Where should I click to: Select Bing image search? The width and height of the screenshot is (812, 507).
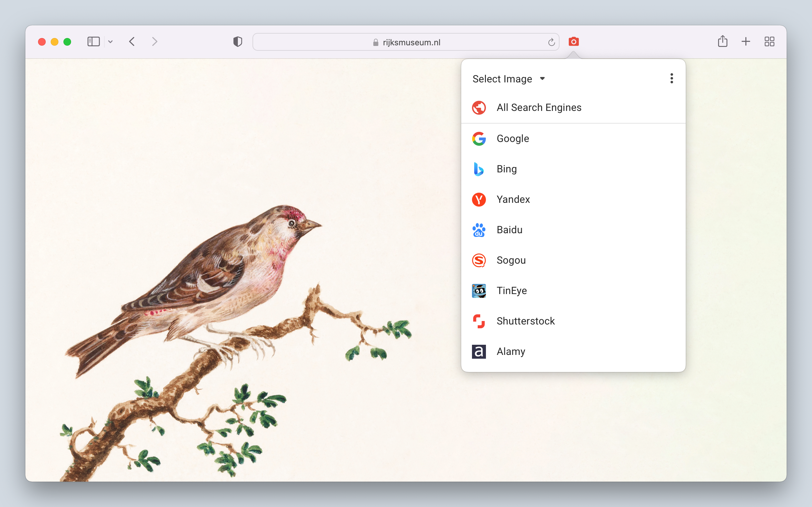pos(506,169)
